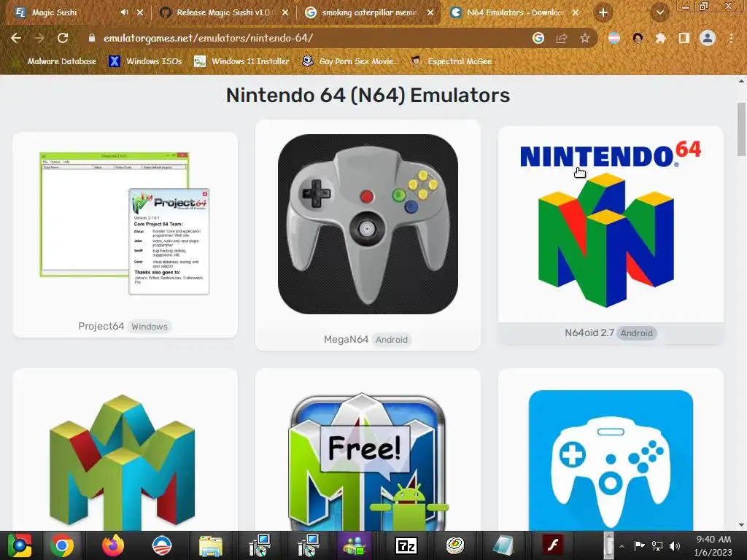Click the Google icon in the address bar
The image size is (747, 560).
[538, 38]
